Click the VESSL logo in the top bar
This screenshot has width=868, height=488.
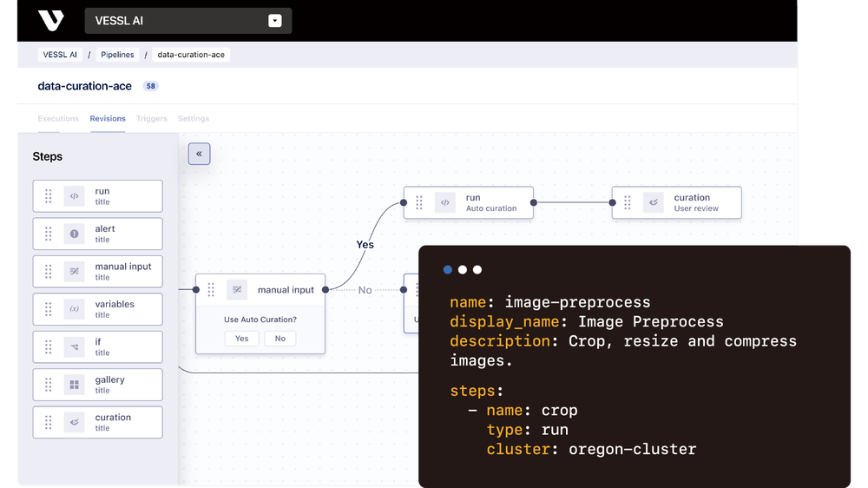(x=51, y=21)
